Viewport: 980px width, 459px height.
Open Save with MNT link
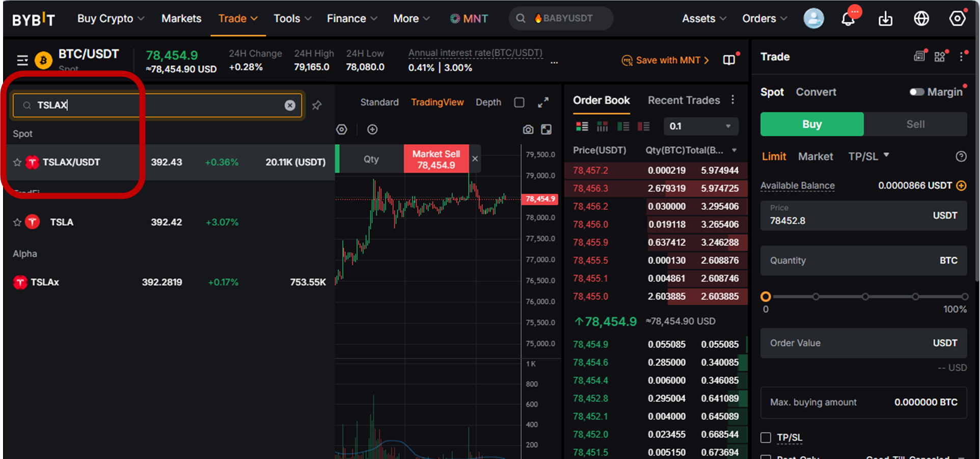click(665, 60)
